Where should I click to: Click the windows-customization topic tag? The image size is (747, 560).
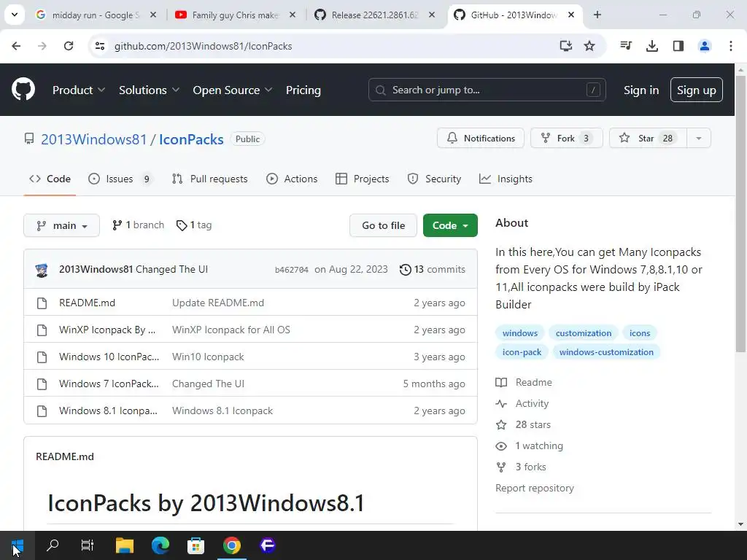(606, 352)
